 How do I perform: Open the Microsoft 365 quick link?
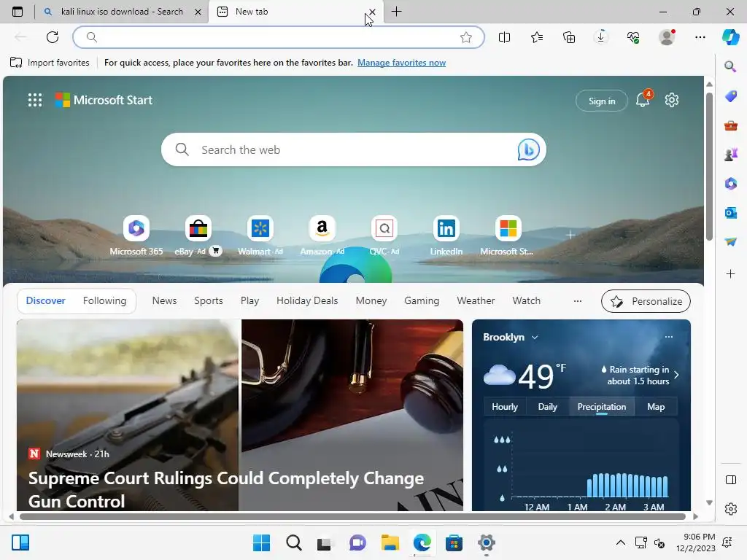point(136,236)
